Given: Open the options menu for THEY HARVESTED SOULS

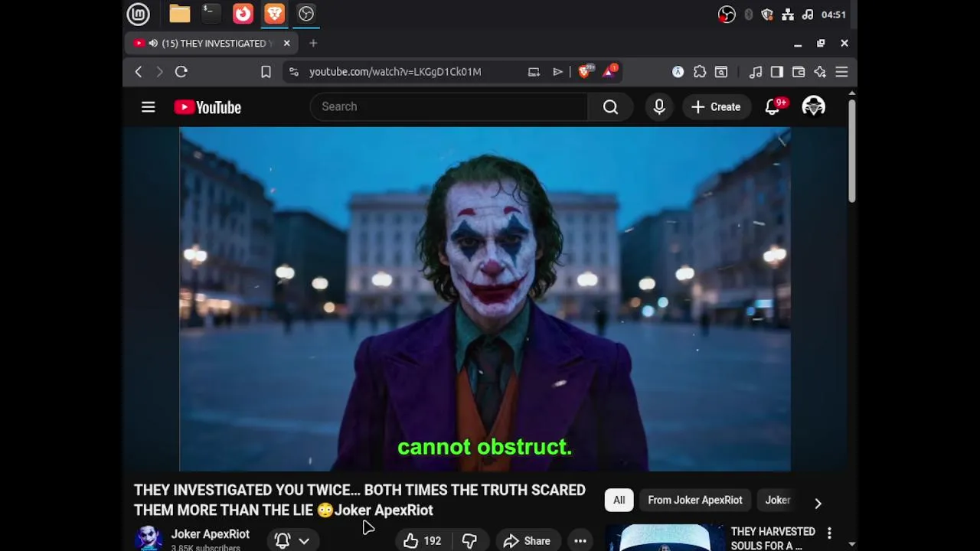Looking at the screenshot, I should click(829, 533).
